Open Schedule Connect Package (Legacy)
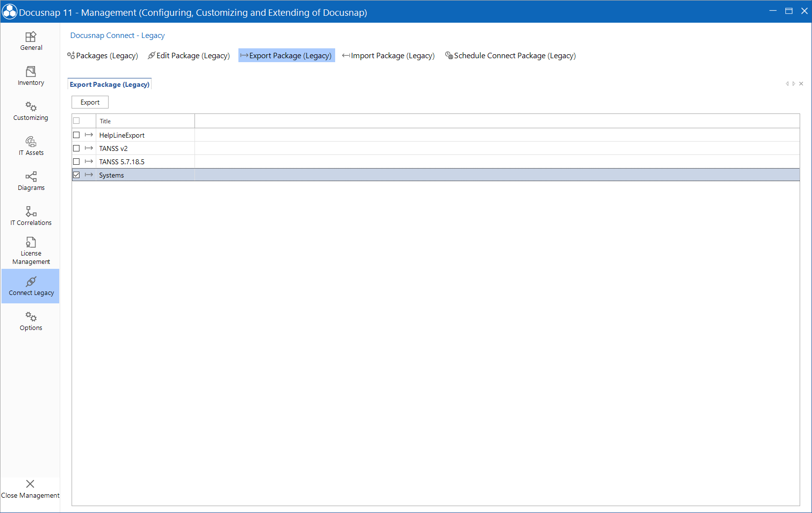The height and width of the screenshot is (513, 812). point(510,55)
